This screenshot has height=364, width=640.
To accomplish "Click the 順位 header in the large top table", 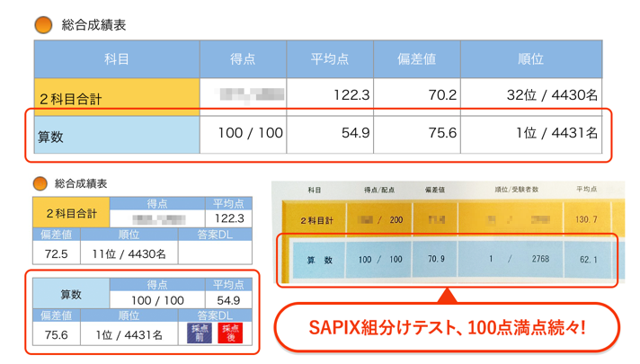I will 531,59.
